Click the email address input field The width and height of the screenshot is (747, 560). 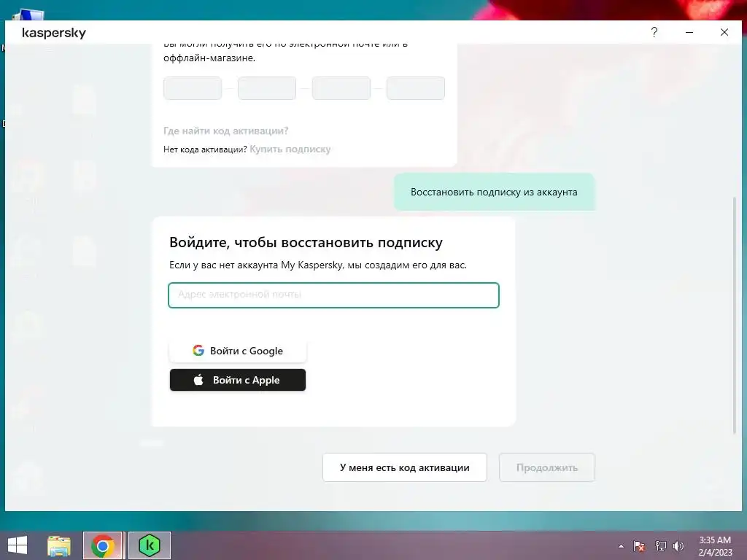(333, 295)
